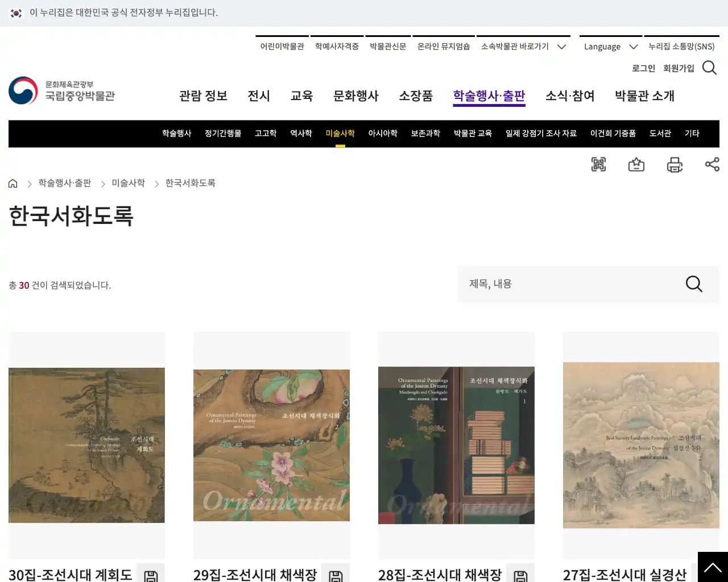728x582 pixels.
Task: Open the 조선시대 채색장식화 문방도·책가도 cover
Action: coord(456,445)
